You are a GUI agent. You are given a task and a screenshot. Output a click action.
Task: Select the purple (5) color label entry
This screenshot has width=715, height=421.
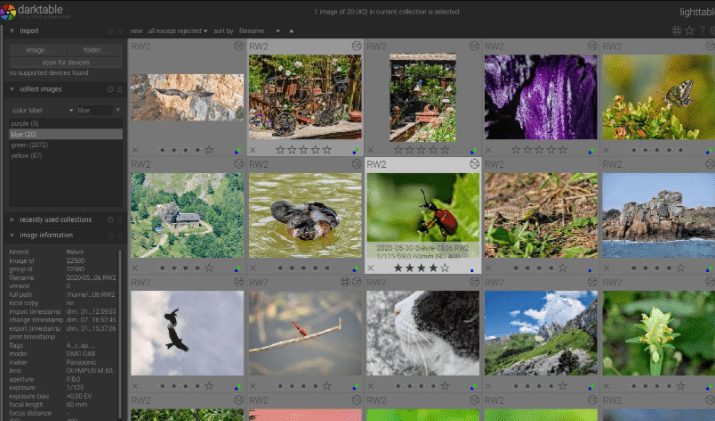(x=66, y=124)
